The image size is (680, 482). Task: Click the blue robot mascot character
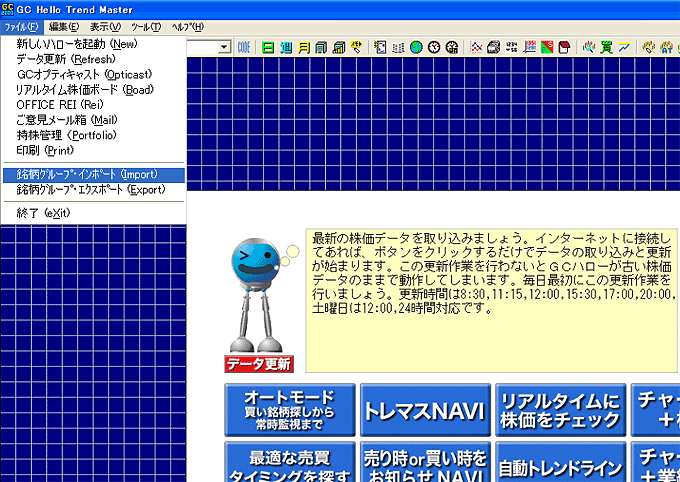(x=256, y=295)
